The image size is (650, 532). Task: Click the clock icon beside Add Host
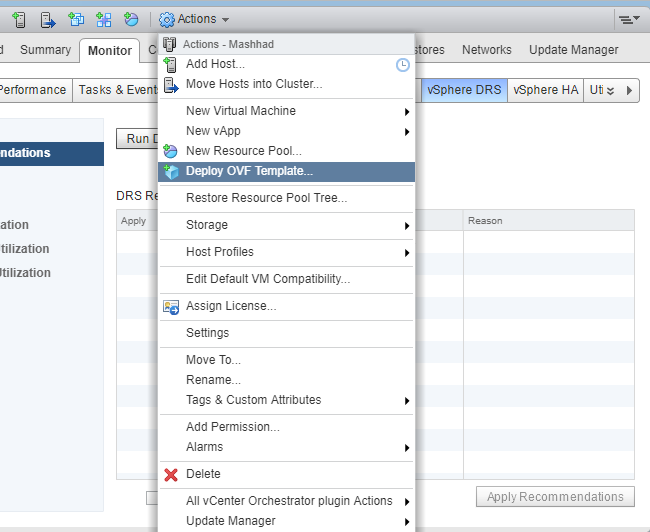(x=402, y=64)
